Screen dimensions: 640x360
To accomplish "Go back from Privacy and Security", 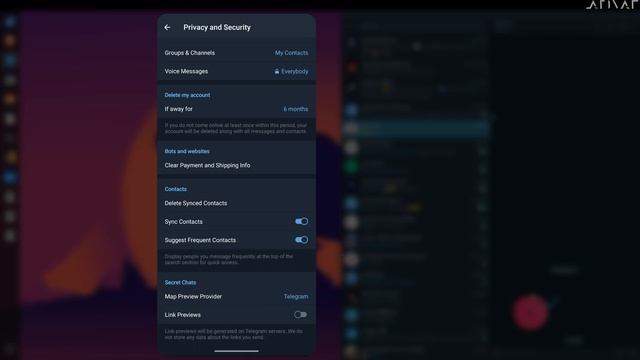I will tap(167, 27).
